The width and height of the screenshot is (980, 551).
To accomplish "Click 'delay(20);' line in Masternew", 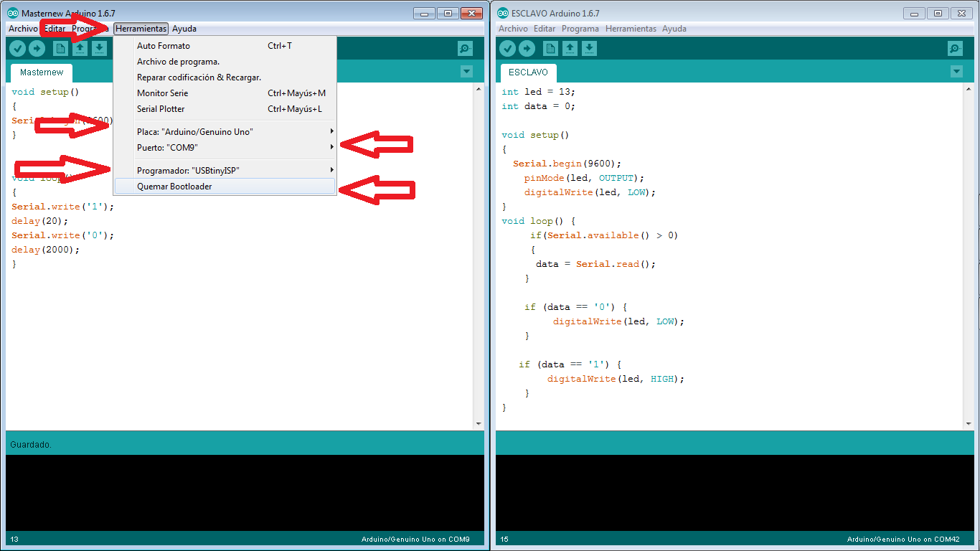I will click(40, 221).
